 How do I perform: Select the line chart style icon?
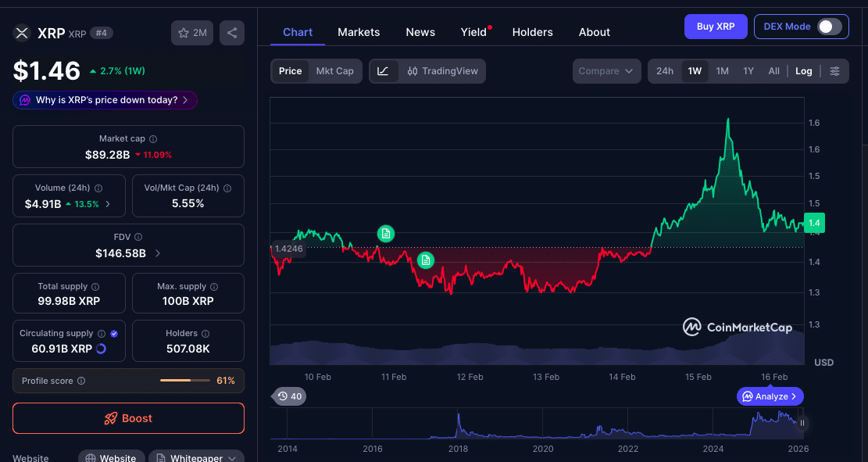tap(383, 71)
